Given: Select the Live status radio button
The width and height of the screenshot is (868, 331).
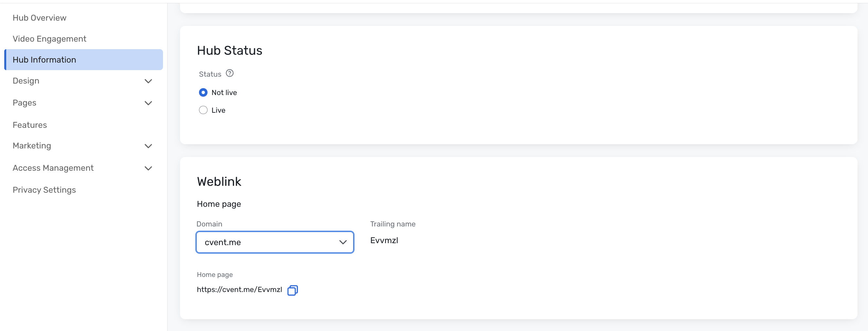Looking at the screenshot, I should click(x=203, y=110).
